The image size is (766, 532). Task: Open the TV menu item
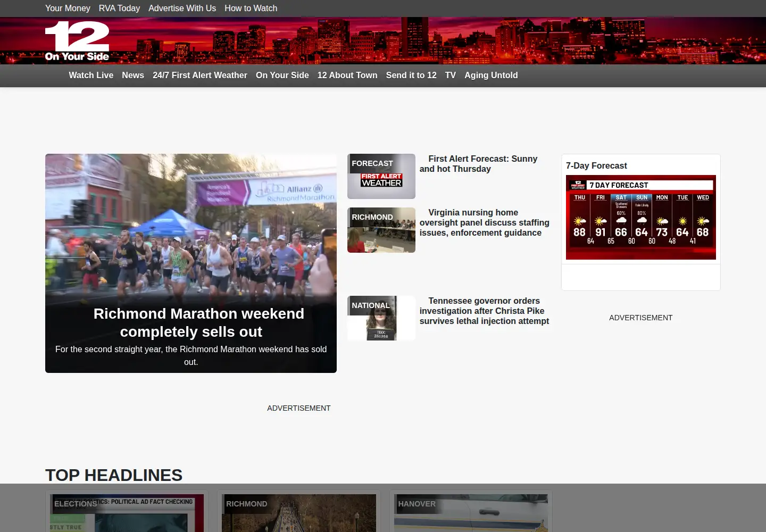click(x=451, y=75)
